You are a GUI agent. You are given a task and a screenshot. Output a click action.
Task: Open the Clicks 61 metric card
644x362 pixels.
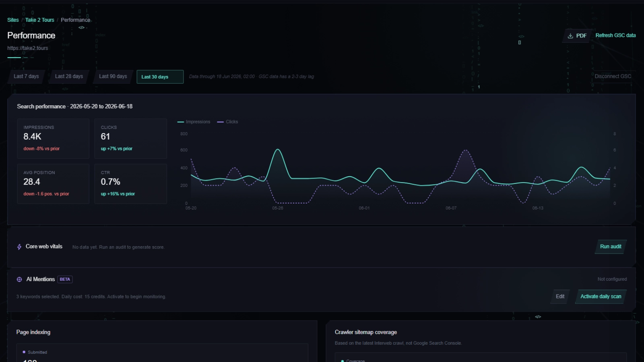130,138
